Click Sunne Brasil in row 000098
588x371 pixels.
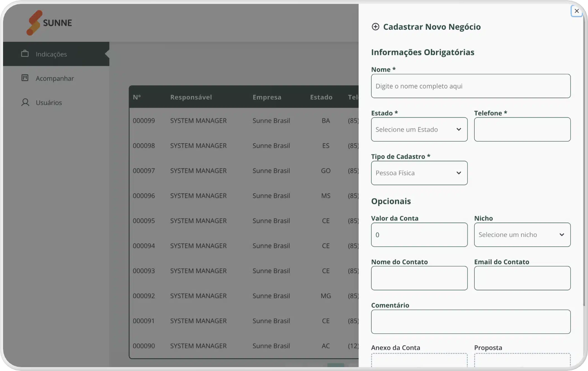(x=271, y=146)
